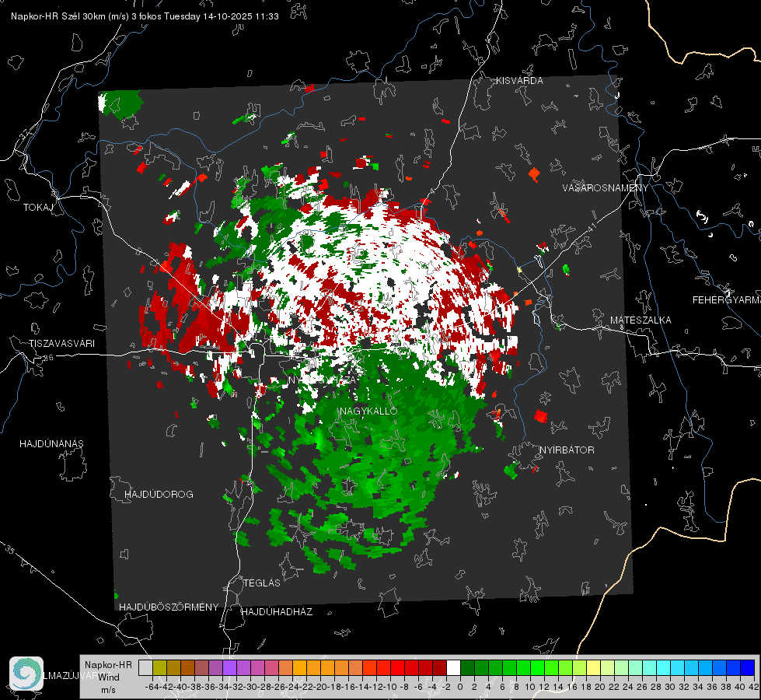Click the HAJDÚDOROG city label
This screenshot has height=700, width=761.
[159, 494]
